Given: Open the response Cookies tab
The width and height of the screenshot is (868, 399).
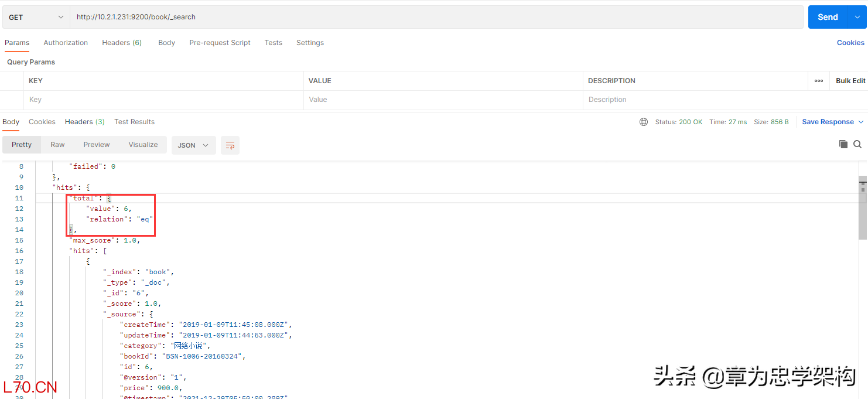Looking at the screenshot, I should pos(42,122).
